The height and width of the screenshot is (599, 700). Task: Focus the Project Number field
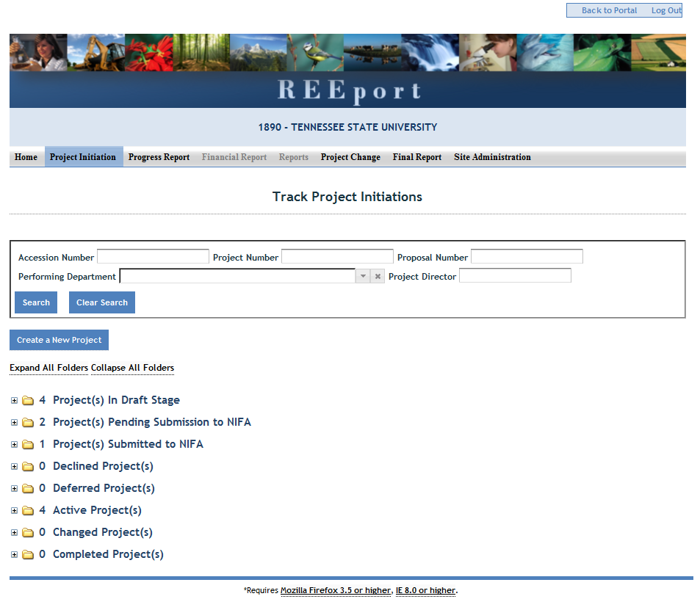coord(337,256)
